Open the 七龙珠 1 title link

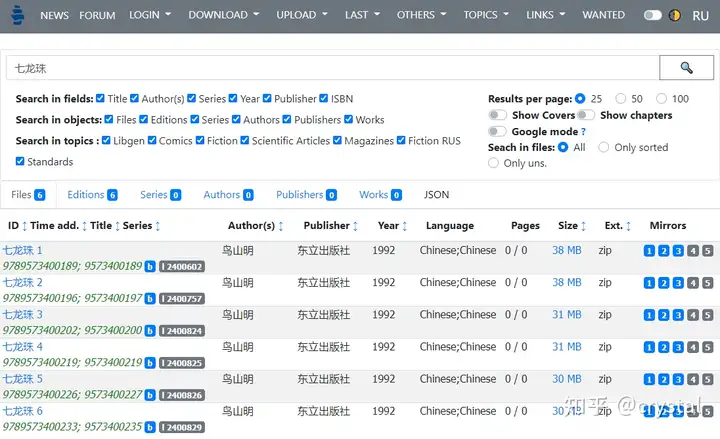(22, 250)
